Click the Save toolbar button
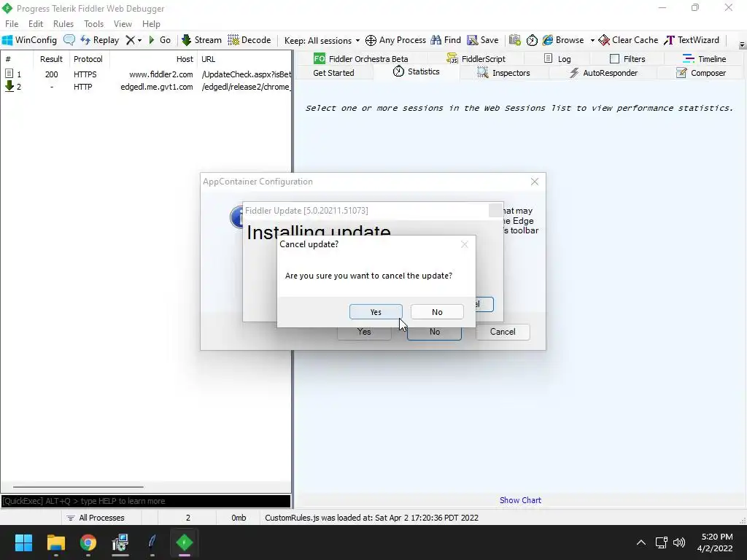The width and height of the screenshot is (747, 560). point(483,40)
